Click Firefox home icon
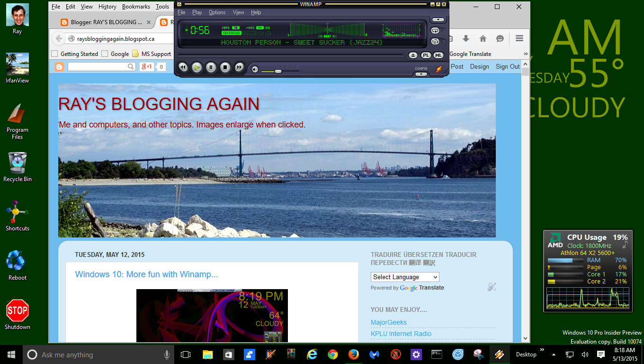This screenshot has width=644, height=364. (483, 38)
